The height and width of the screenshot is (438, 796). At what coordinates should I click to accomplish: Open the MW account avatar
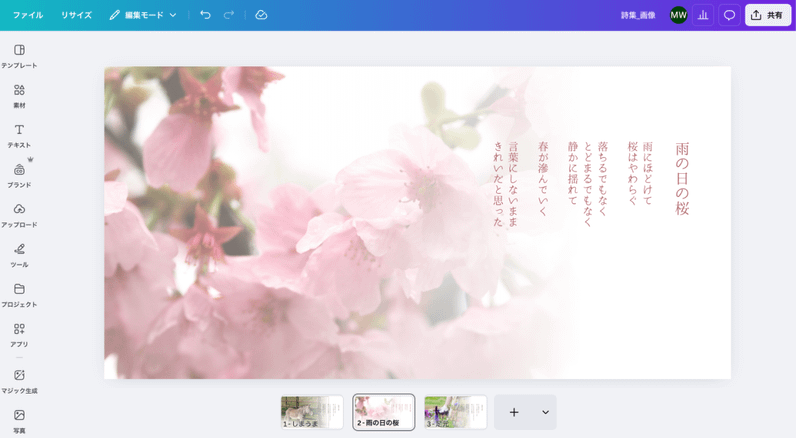678,15
